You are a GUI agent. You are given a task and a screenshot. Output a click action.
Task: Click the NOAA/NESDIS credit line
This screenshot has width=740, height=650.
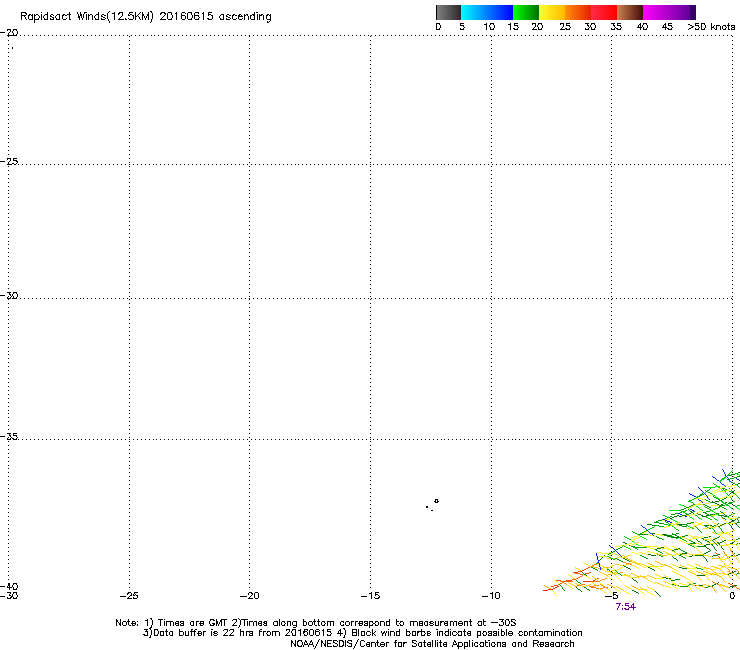click(x=432, y=644)
